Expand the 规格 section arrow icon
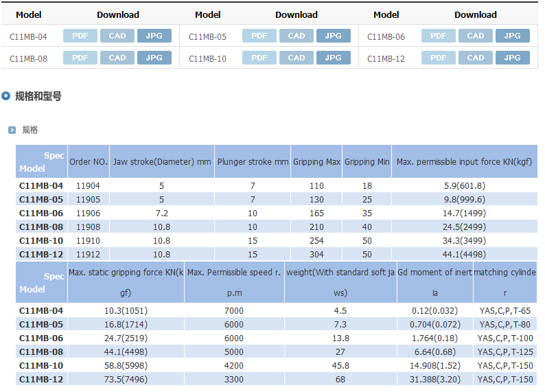Image resolution: width=545 pixels, height=392 pixels. tap(12, 130)
